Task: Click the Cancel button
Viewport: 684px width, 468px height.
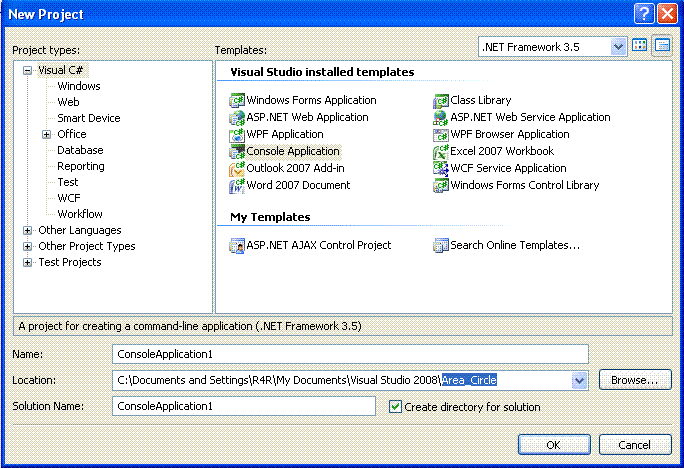Action: pos(635,445)
